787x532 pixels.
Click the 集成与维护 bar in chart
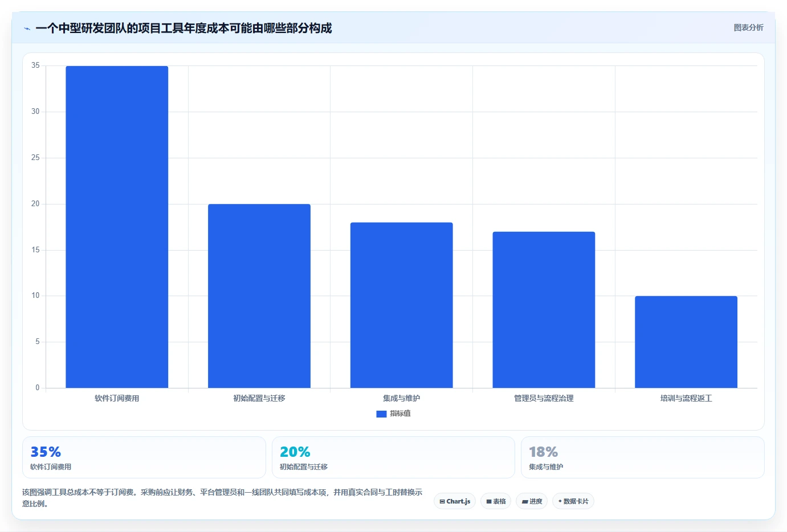coord(402,305)
